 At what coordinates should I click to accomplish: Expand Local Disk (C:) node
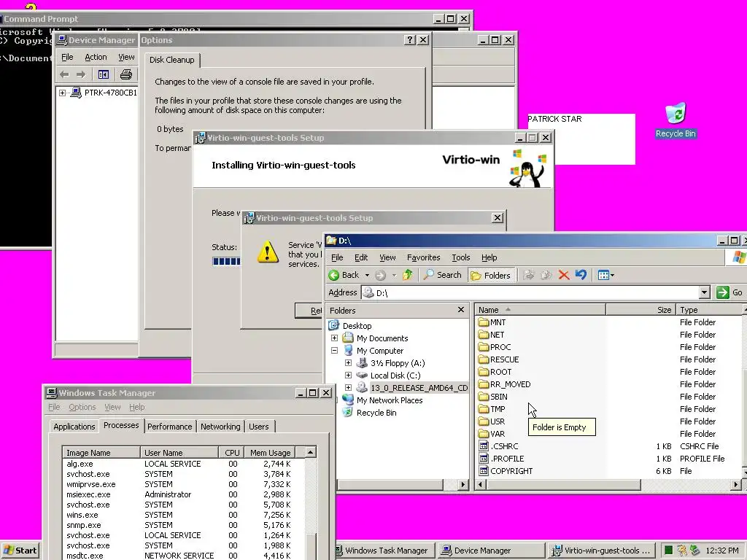click(348, 376)
